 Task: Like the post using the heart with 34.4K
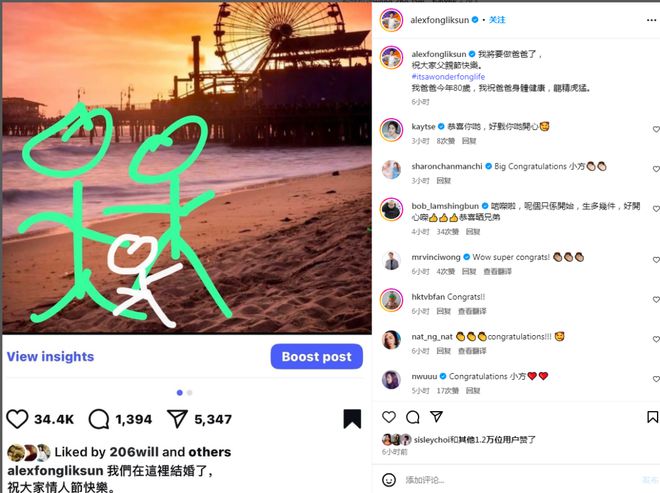tap(17, 419)
